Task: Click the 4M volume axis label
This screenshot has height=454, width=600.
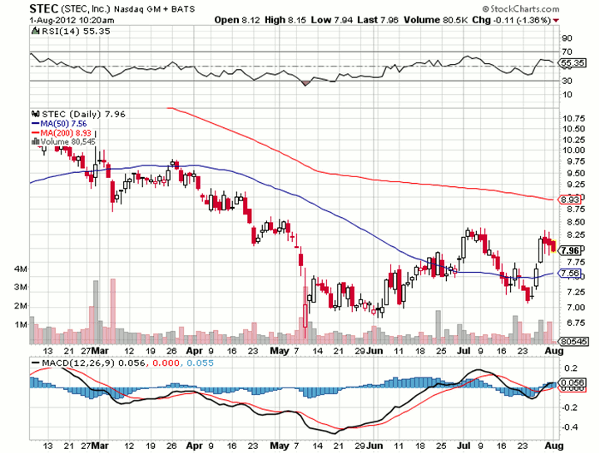Action: 21,269
